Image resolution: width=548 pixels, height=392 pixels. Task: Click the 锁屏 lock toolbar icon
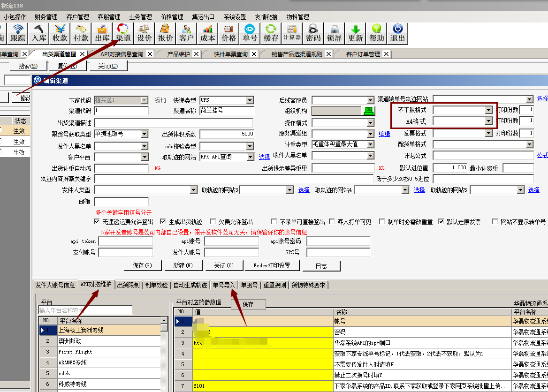point(334,34)
